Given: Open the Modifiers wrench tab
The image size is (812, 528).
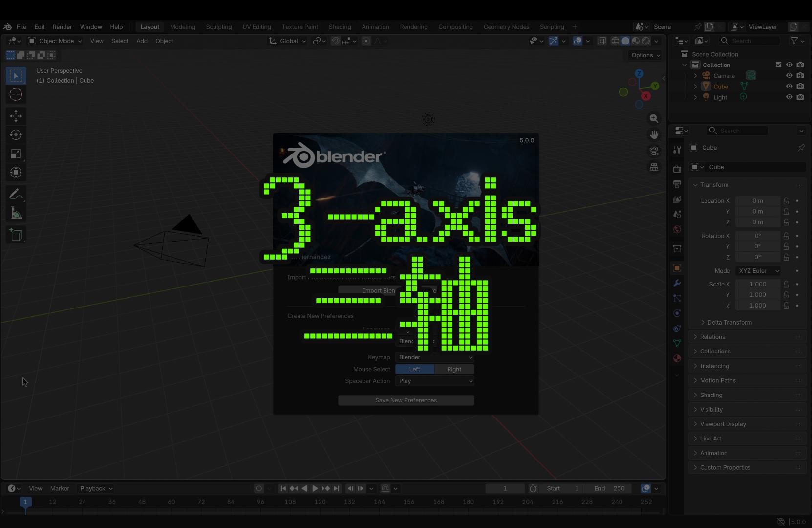Looking at the screenshot, I should [x=677, y=283].
